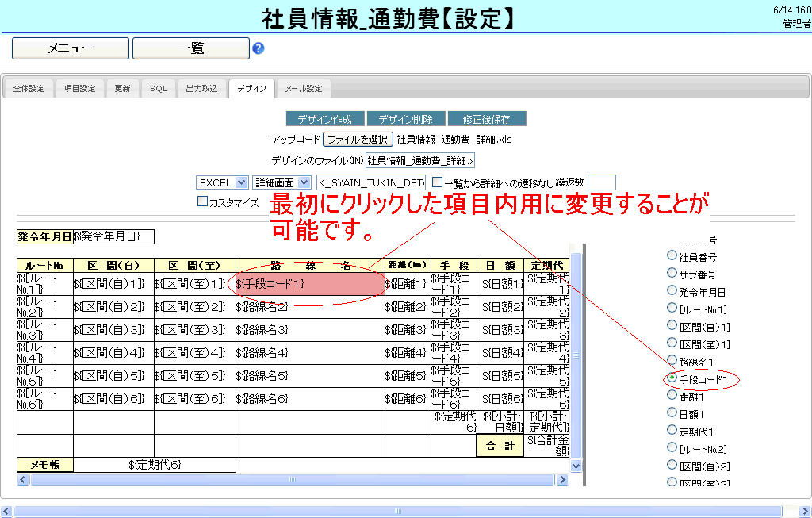Open the メニュー button
The height and width of the screenshot is (518, 812).
pos(71,48)
